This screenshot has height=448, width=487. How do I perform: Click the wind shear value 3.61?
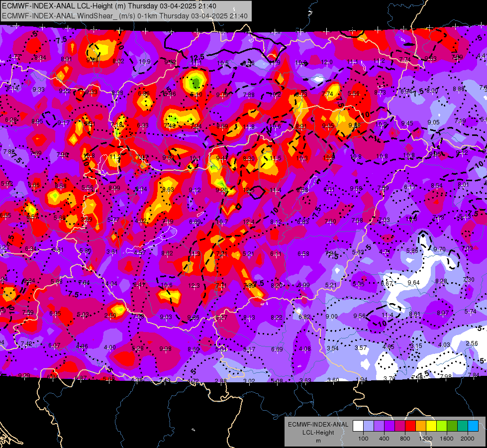point(112,252)
